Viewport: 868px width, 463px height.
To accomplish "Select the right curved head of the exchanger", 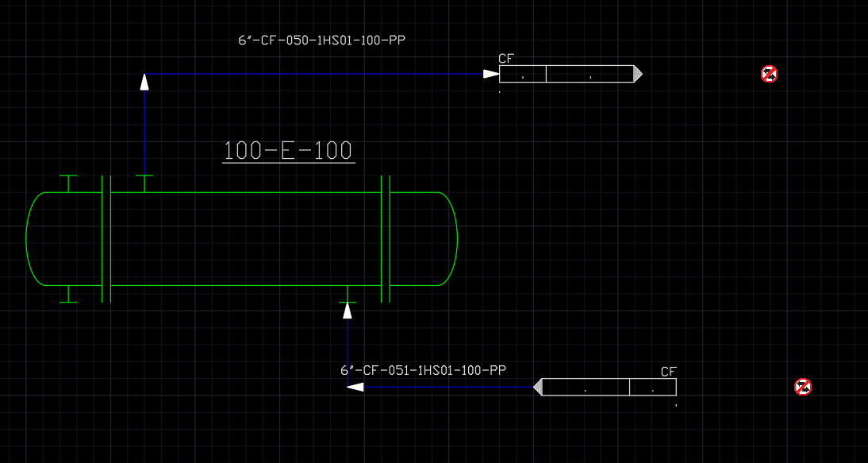I will (x=447, y=239).
